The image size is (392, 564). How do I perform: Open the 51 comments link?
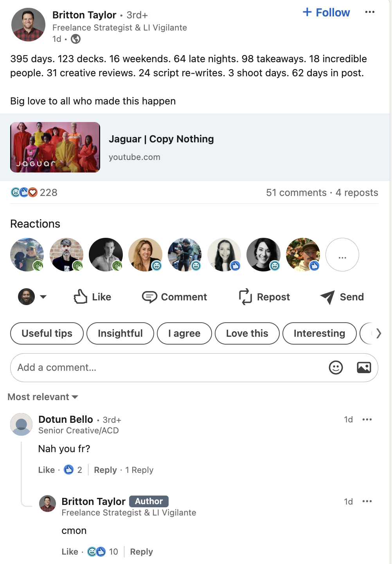point(296,192)
